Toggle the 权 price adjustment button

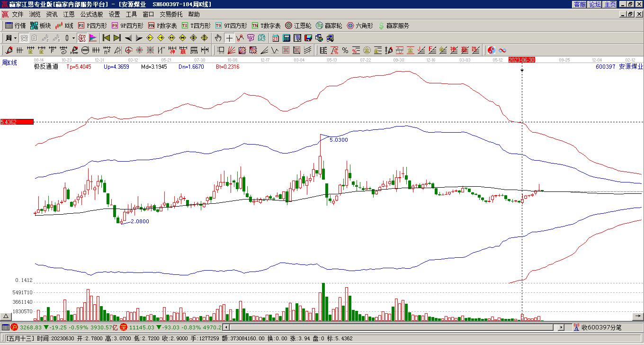tap(82, 38)
